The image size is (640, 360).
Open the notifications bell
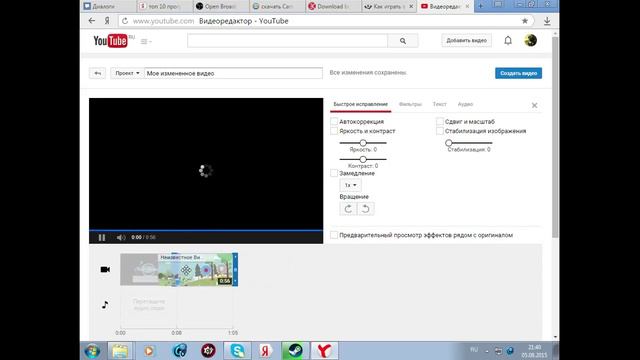pos(508,40)
